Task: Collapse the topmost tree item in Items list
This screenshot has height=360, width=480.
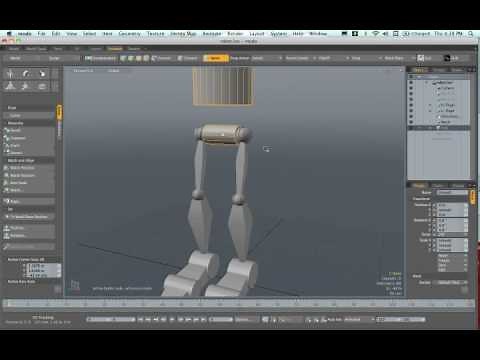Action: pyautogui.click(x=426, y=82)
